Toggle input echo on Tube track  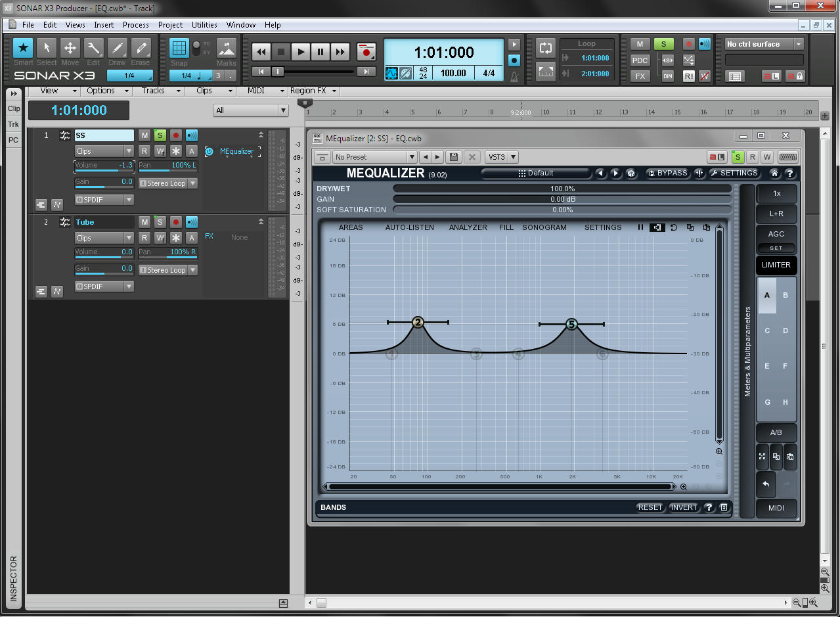[x=192, y=222]
